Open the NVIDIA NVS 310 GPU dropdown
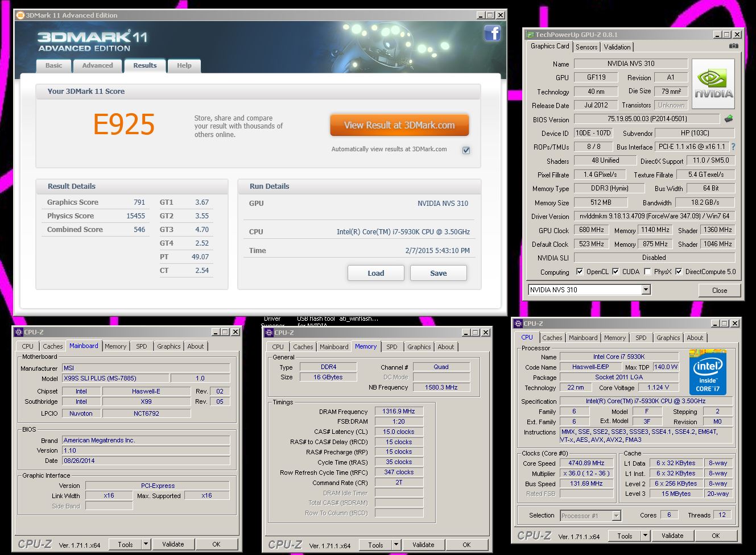The image size is (756, 555). click(x=646, y=290)
